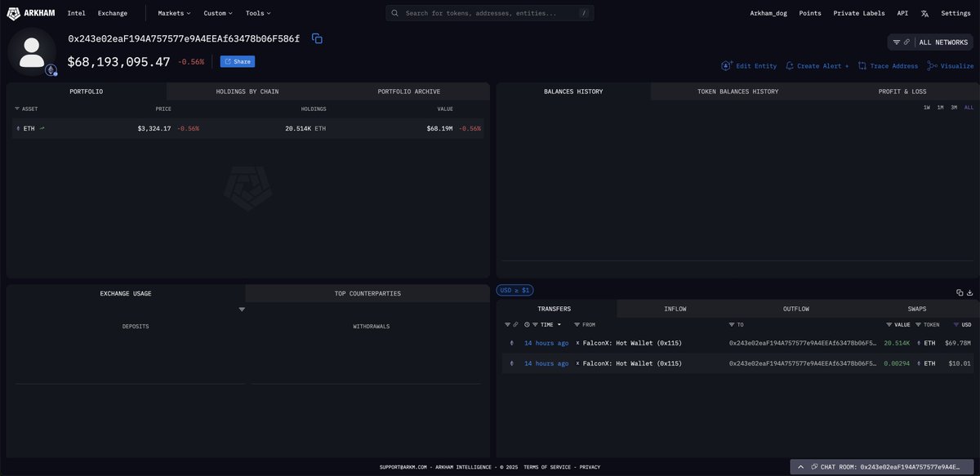Switch to Portfolio Archive tab
980x476 pixels.
coord(408,91)
